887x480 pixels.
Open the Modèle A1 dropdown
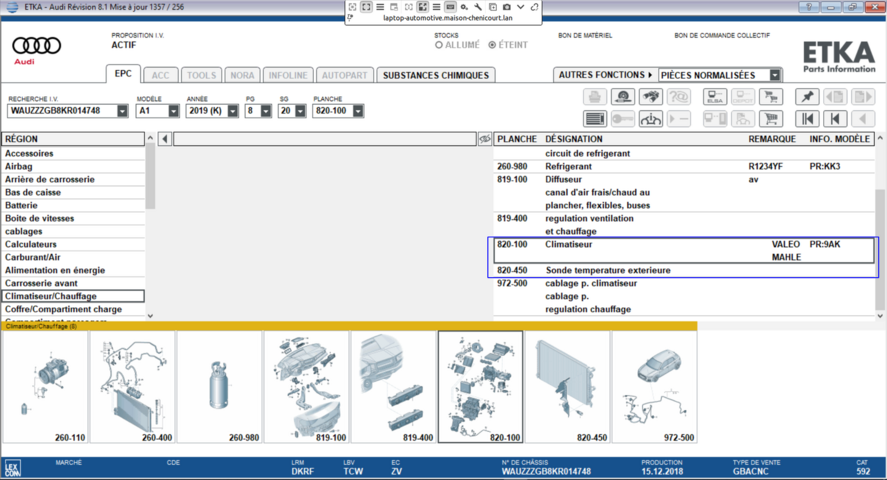point(173,111)
